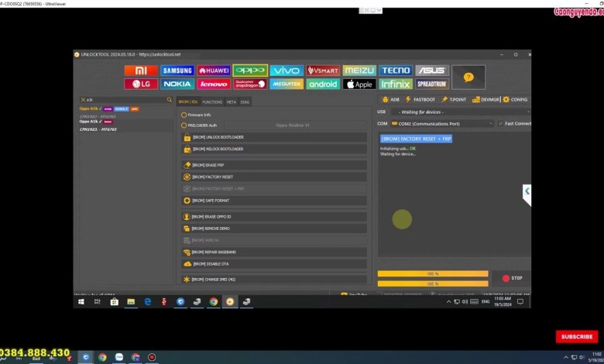
Task: Open the USB devices dropdown
Action: (x=460, y=112)
